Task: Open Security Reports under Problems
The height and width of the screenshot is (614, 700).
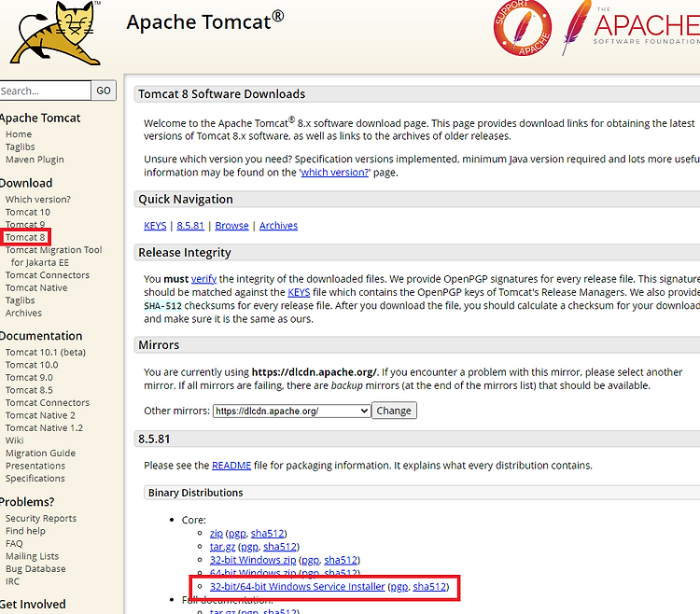Action: (x=41, y=518)
